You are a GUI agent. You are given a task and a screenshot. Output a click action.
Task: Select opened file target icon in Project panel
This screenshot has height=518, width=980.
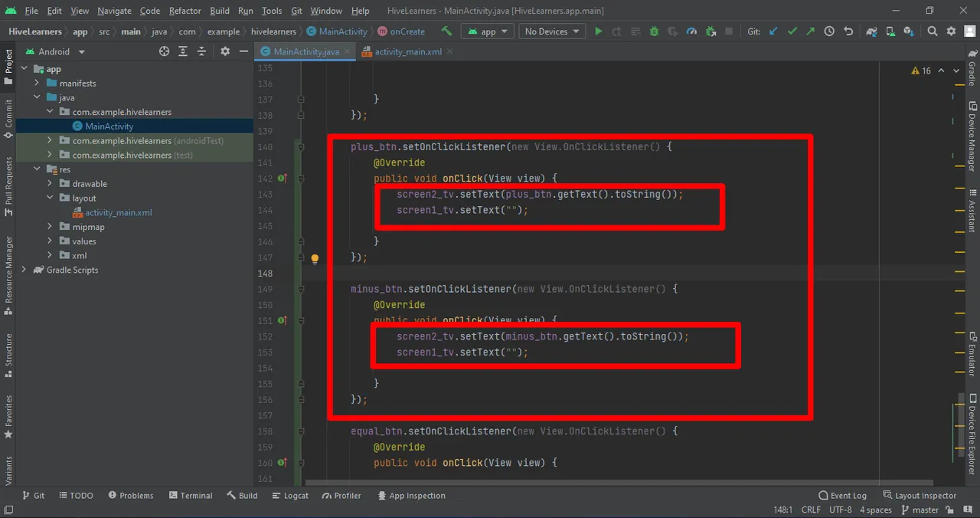[x=164, y=51]
